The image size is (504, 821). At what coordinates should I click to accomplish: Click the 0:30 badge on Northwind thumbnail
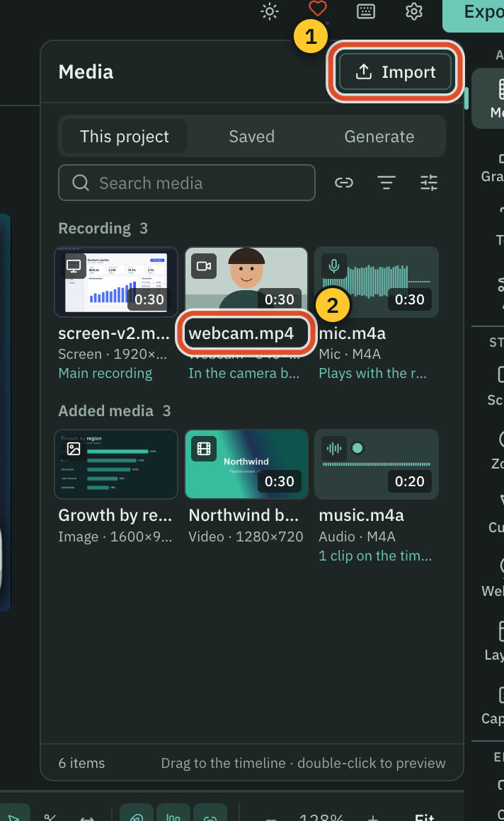279,481
